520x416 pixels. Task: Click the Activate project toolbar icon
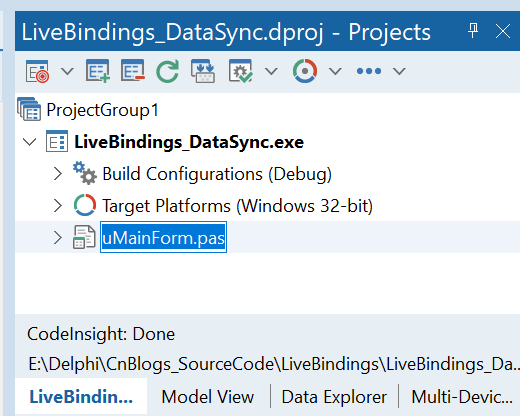tap(37, 71)
